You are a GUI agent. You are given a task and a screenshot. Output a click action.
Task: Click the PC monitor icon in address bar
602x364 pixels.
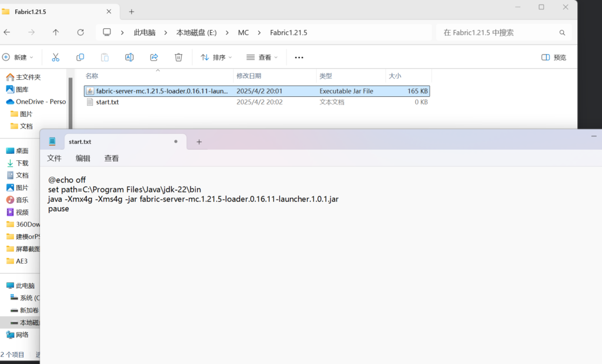(107, 32)
